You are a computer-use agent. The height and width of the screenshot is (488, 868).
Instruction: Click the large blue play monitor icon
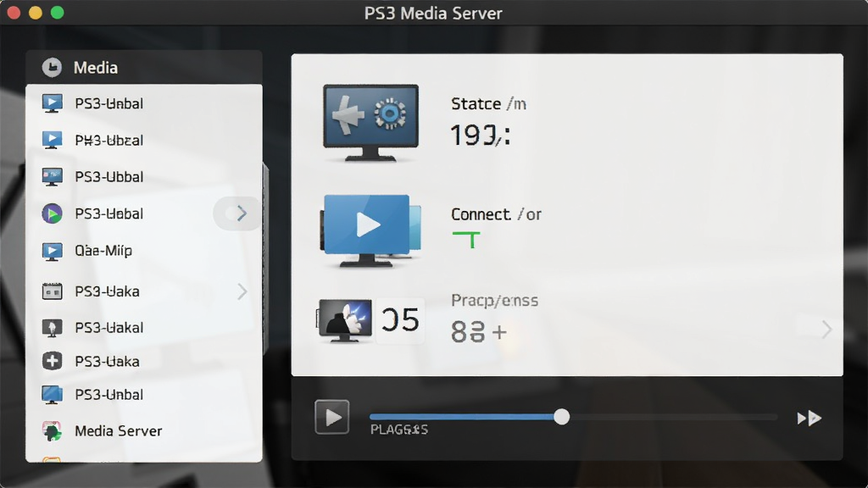point(370,230)
